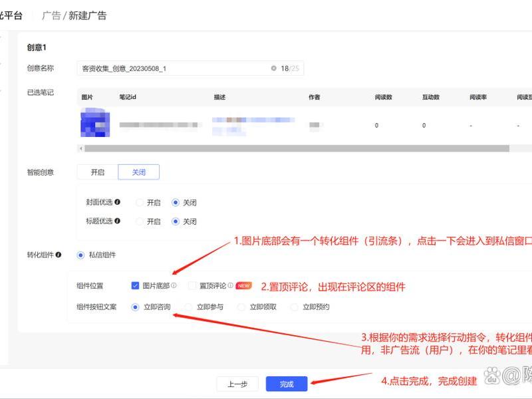Enable the 置顶评论 checkbox

(x=192, y=286)
